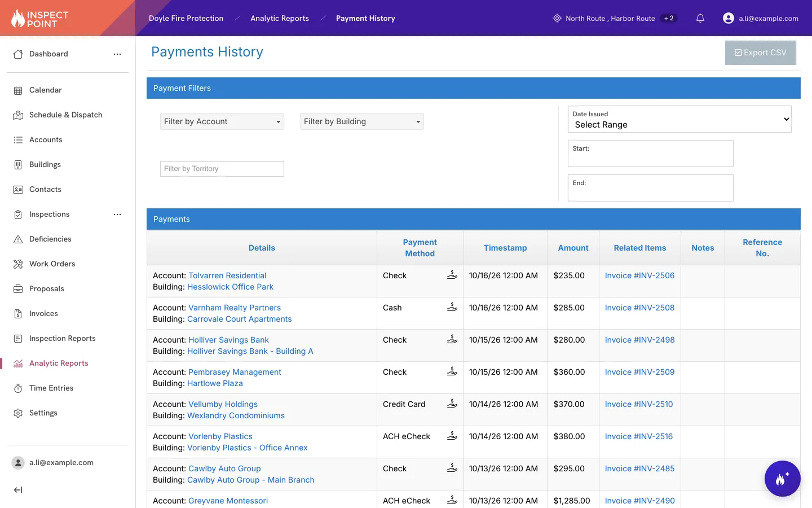Open Greyvane Montessori account link
The width and height of the screenshot is (812, 508).
point(228,501)
